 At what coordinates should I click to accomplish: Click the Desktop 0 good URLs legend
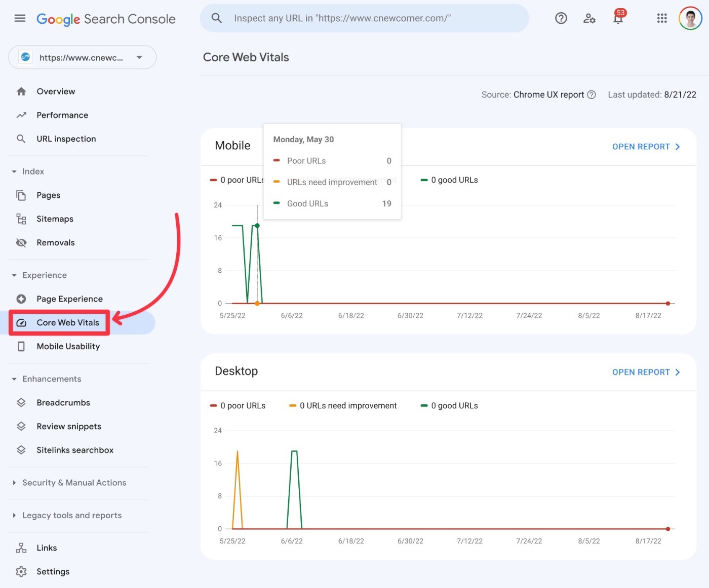click(x=449, y=405)
